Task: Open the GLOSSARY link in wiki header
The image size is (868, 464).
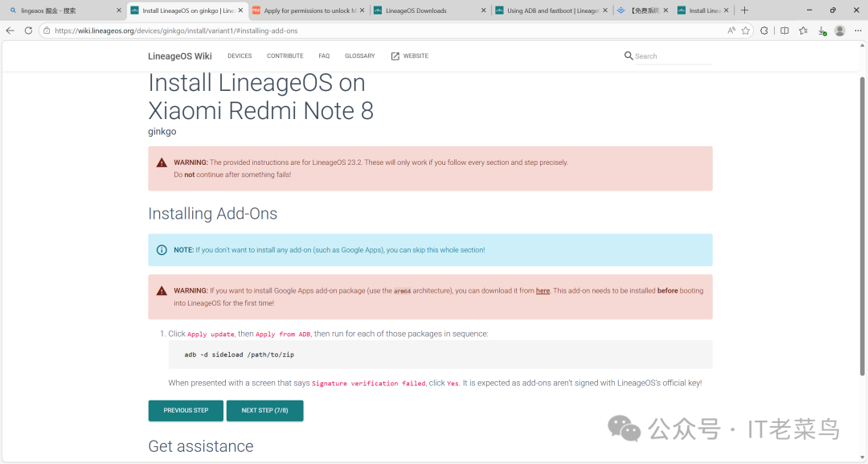Action: click(x=359, y=56)
